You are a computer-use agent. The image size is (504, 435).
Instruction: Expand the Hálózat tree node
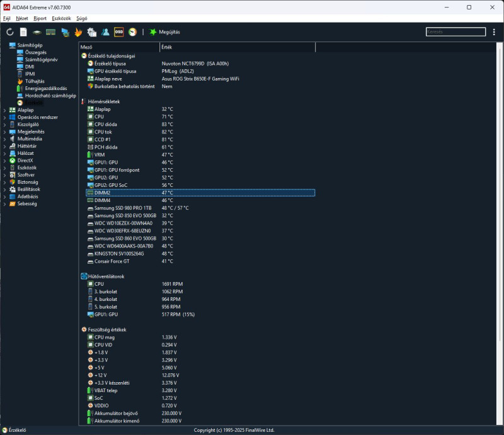[x=4, y=153]
